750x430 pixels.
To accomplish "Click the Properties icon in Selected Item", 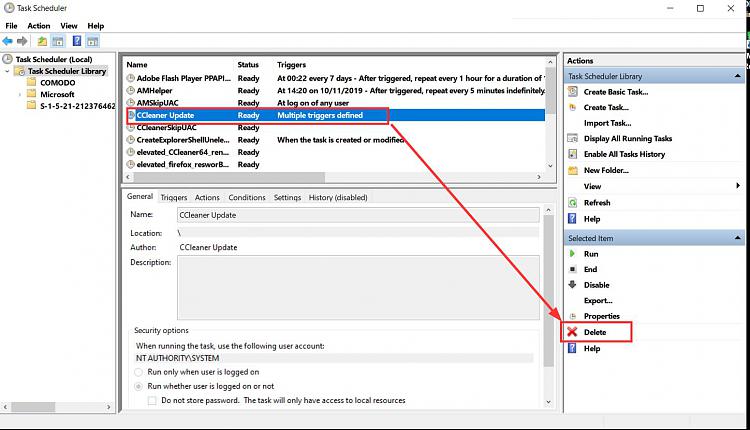I will click(x=573, y=316).
